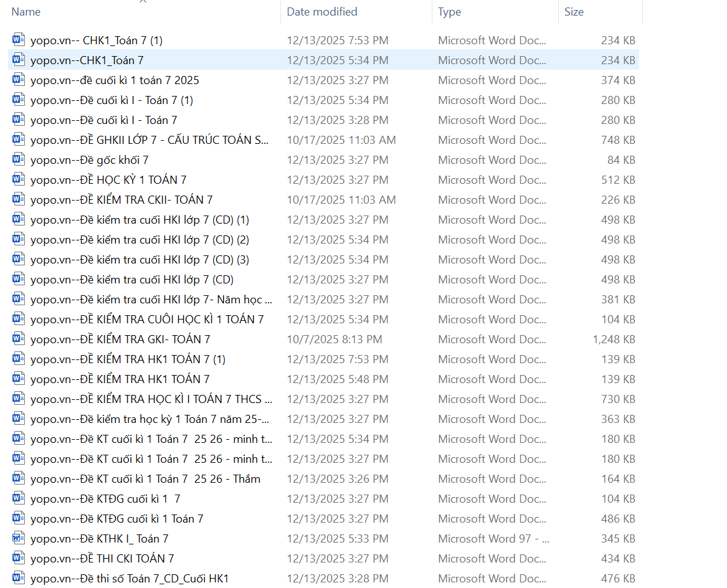Click the Word 97 icon for Đề KTHK I_ Toán 7
Image resolution: width=727 pixels, height=588 pixels.
point(19,539)
